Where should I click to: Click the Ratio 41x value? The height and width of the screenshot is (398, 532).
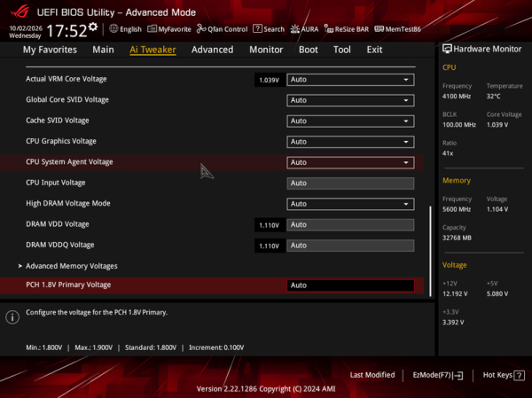448,153
